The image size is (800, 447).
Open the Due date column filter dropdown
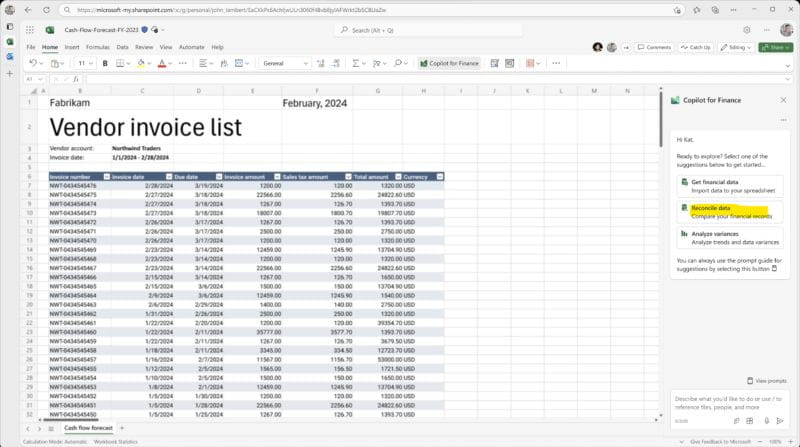(219, 177)
